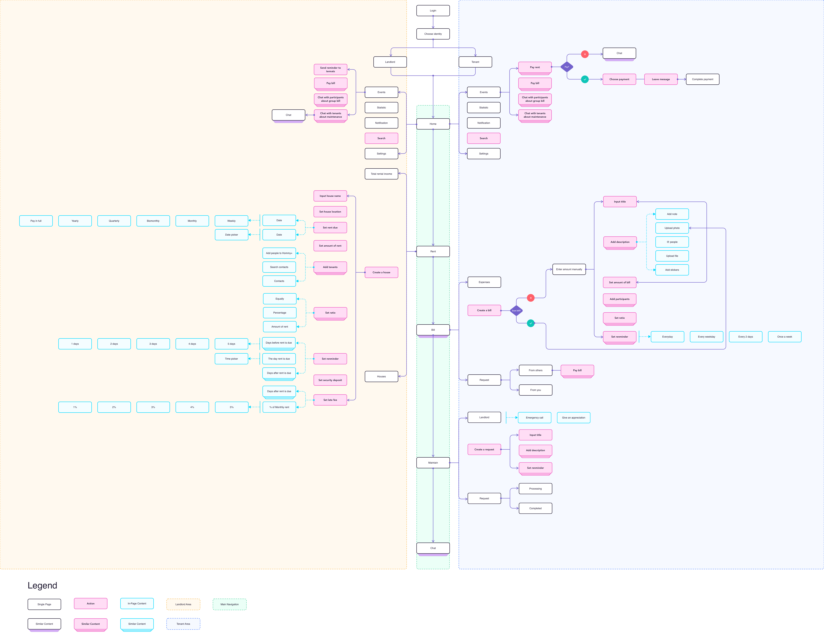This screenshot has height=644, width=824.
Task: Select the Processing page node
Action: coord(536,489)
